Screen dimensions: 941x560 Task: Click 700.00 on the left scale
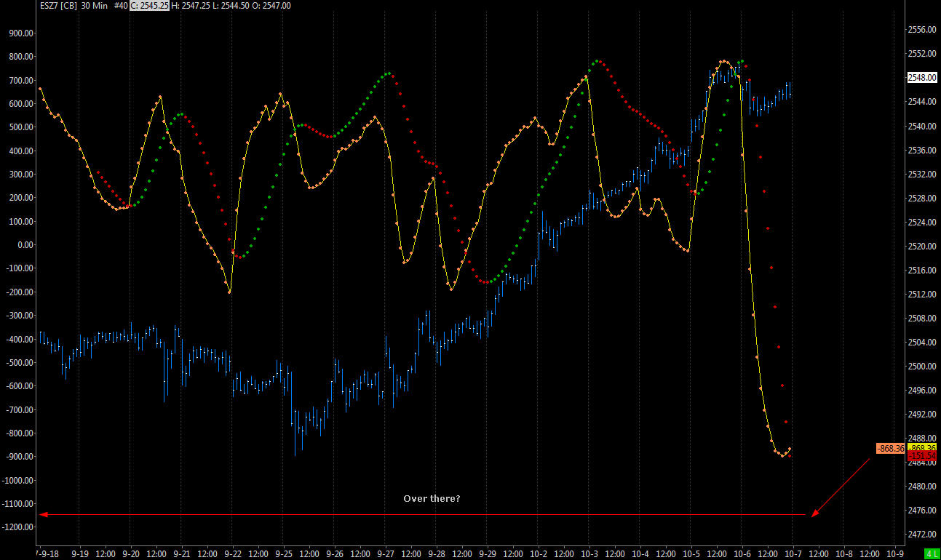pos(21,80)
